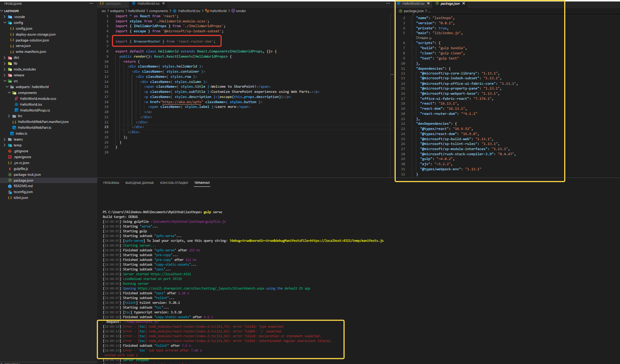
Task: Open write-manifests.json in the explorer
Action: point(31,52)
